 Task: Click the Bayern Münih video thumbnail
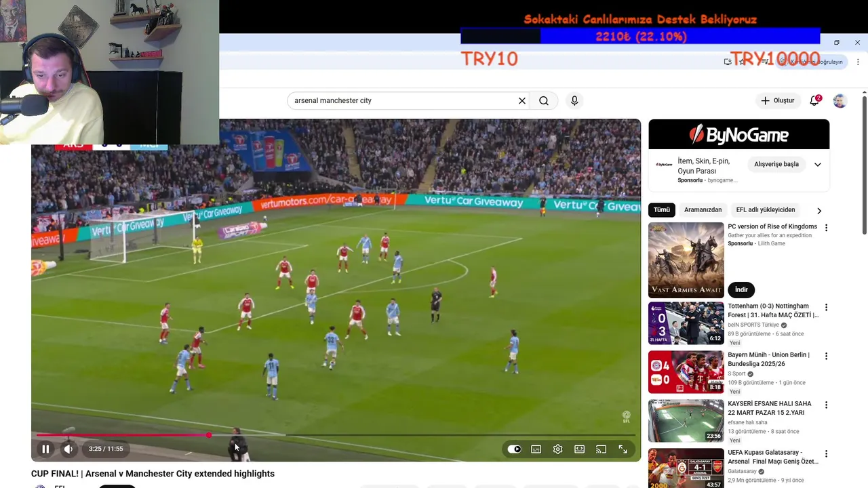[x=686, y=372]
